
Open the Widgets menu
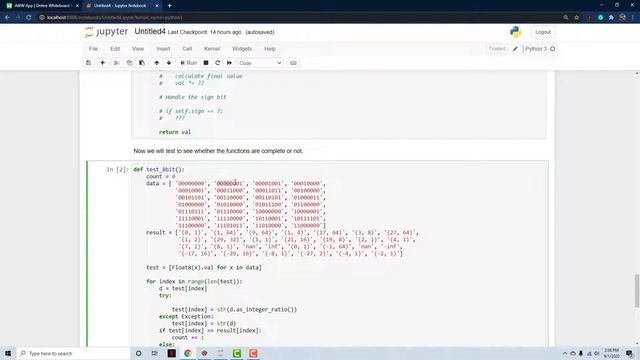(242, 49)
